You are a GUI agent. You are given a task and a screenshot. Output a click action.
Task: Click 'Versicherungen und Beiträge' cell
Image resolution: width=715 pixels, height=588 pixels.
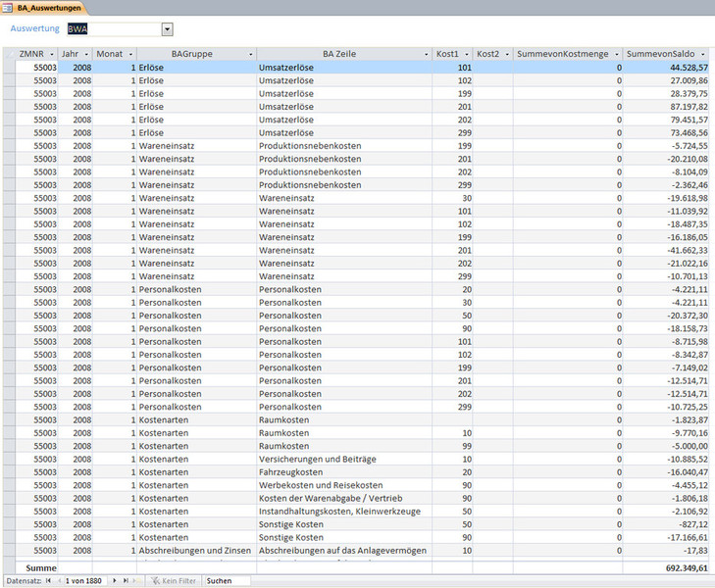tap(344, 459)
